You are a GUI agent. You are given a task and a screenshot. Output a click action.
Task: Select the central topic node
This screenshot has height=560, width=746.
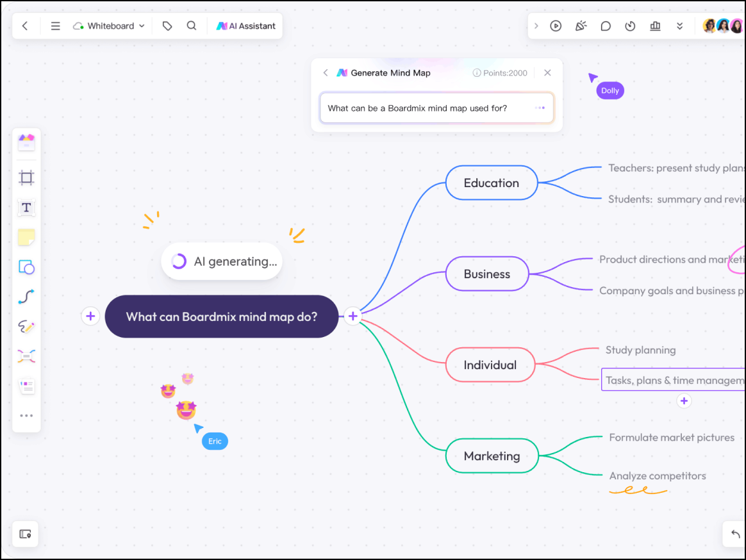click(x=222, y=317)
